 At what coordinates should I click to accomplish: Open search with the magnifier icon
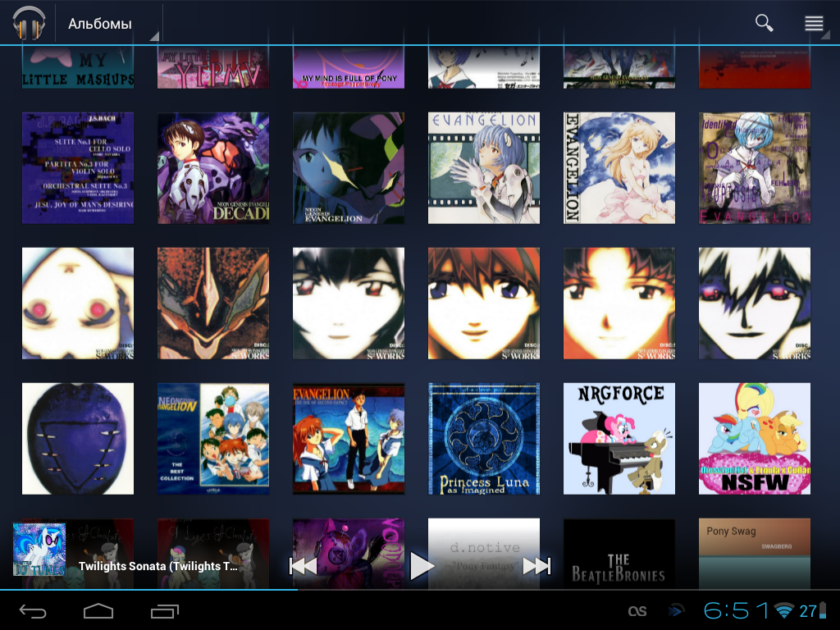point(764,23)
